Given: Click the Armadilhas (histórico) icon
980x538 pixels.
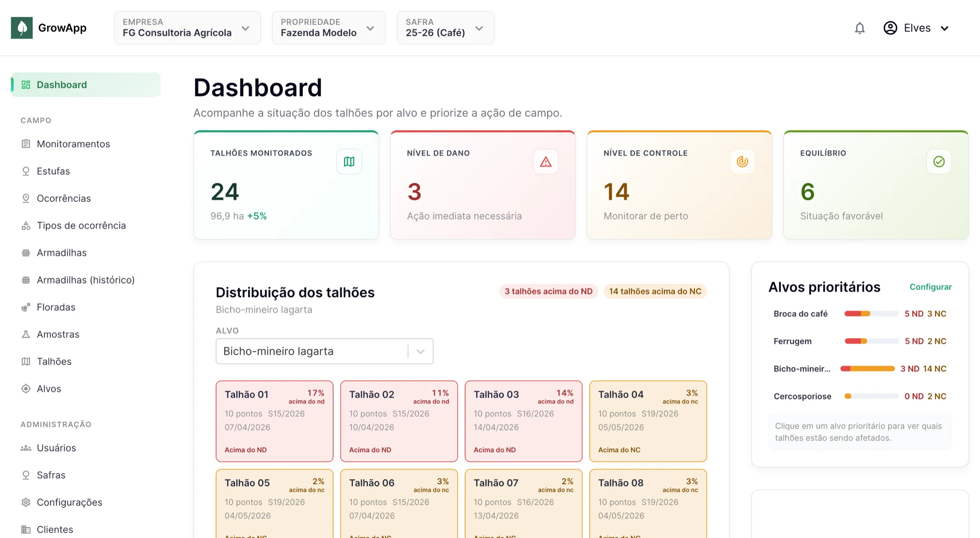Looking at the screenshot, I should [x=26, y=280].
